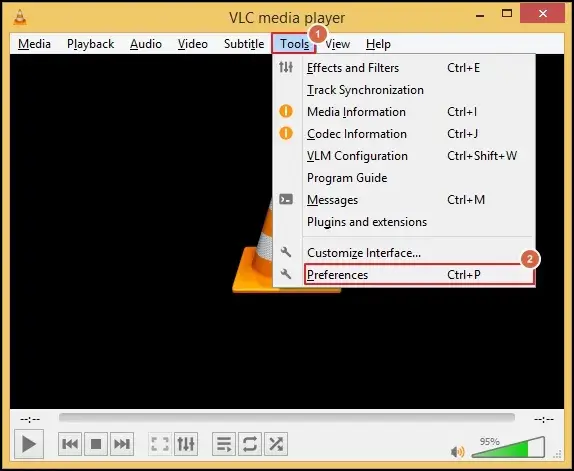This screenshot has height=471, width=574.
Task: Choose Program Guide
Action: coord(404,178)
